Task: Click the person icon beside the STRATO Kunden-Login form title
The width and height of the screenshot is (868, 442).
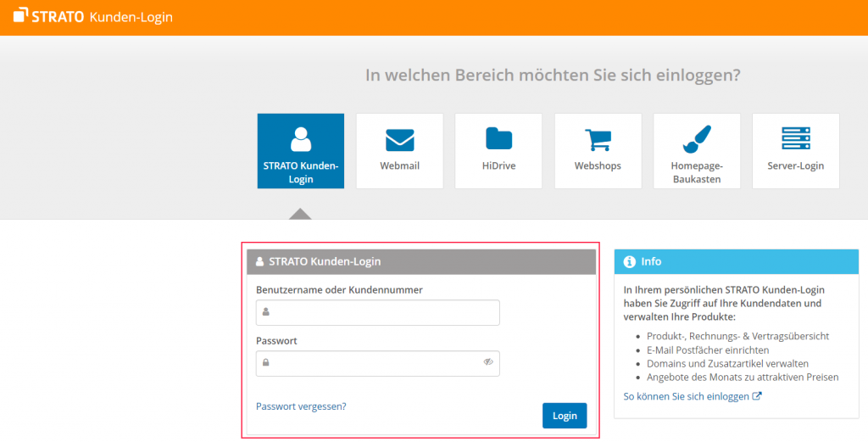Action: click(259, 261)
